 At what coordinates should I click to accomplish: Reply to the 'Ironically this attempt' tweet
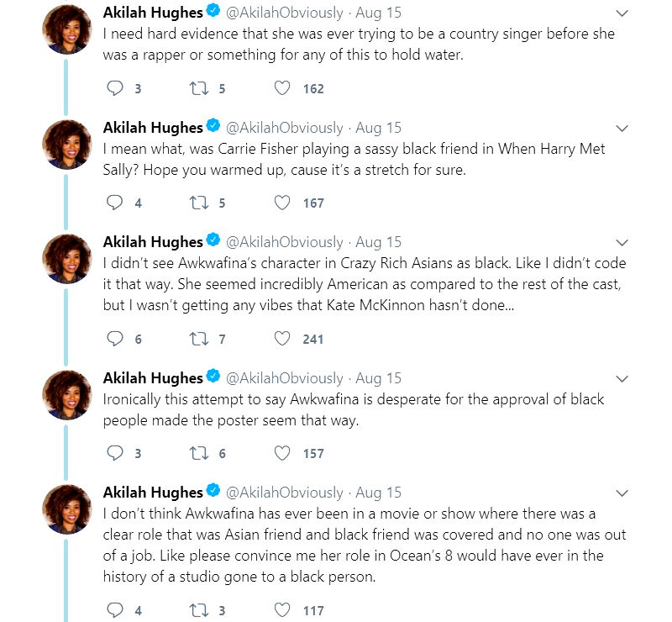click(116, 453)
